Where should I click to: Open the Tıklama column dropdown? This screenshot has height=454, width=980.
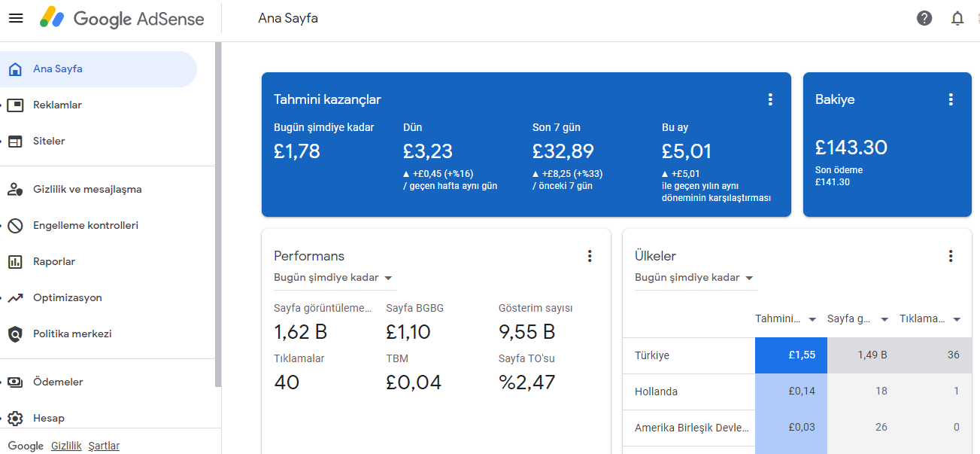(x=957, y=320)
